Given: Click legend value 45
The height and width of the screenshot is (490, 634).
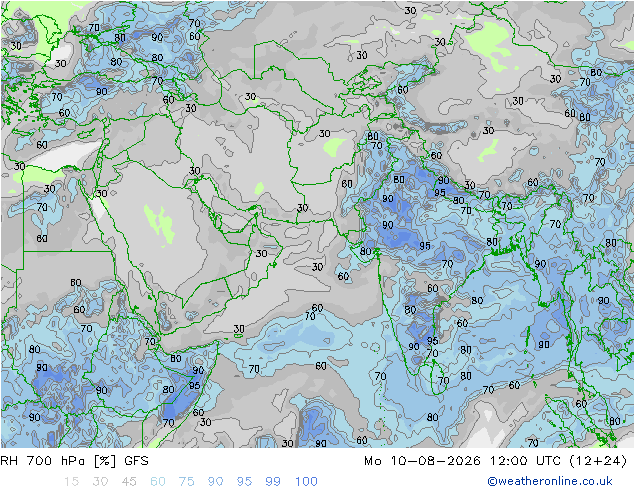Looking at the screenshot, I should tap(129, 481).
